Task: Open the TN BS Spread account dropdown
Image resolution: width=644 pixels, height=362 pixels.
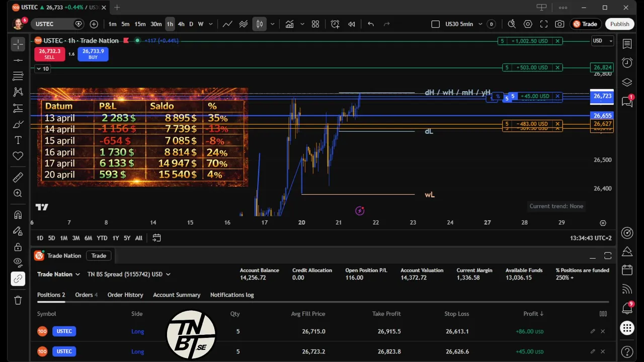Action: pos(129,275)
